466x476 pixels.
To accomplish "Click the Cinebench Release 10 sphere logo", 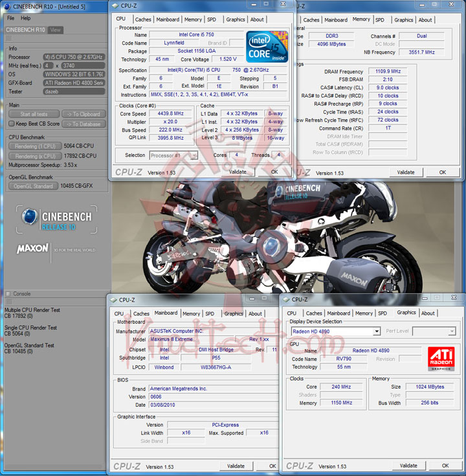I will (x=29, y=217).
